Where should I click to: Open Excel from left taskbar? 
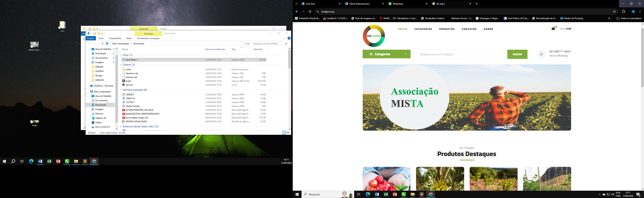click(49, 161)
